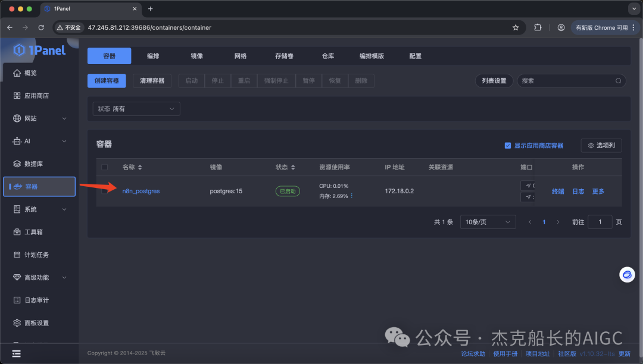643x364 pixels.
Task: Open the n8n_postgres container link
Action: pyautogui.click(x=141, y=191)
